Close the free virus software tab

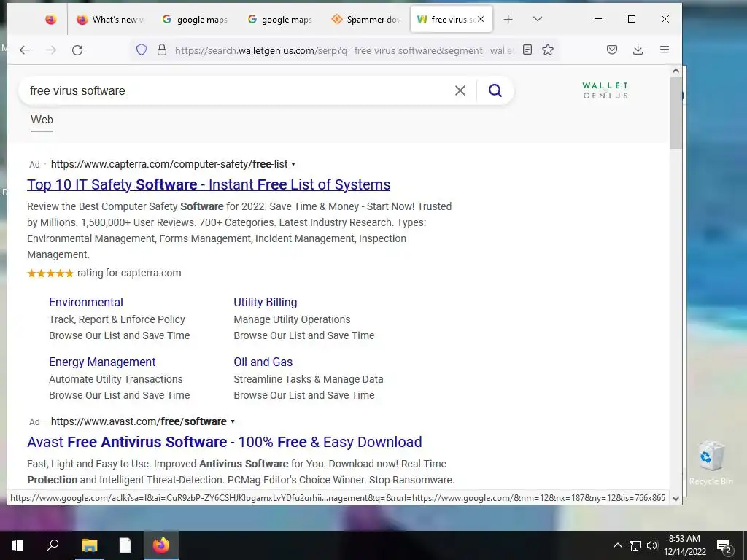481,19
